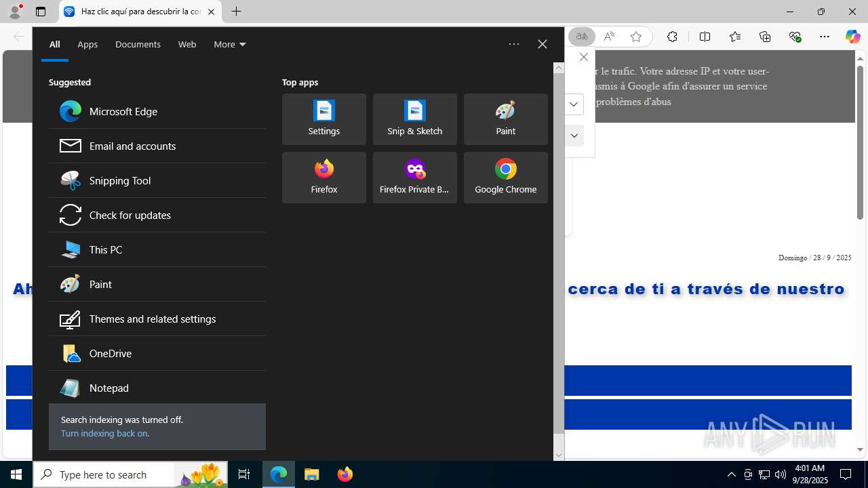
Task: Toggle Edge split screen
Action: click(705, 37)
